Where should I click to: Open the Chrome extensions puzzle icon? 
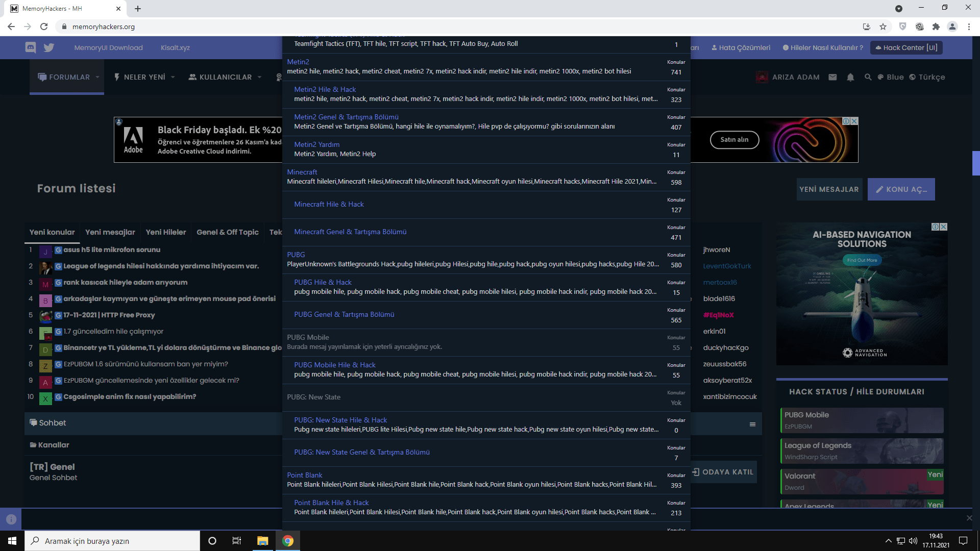point(936,27)
